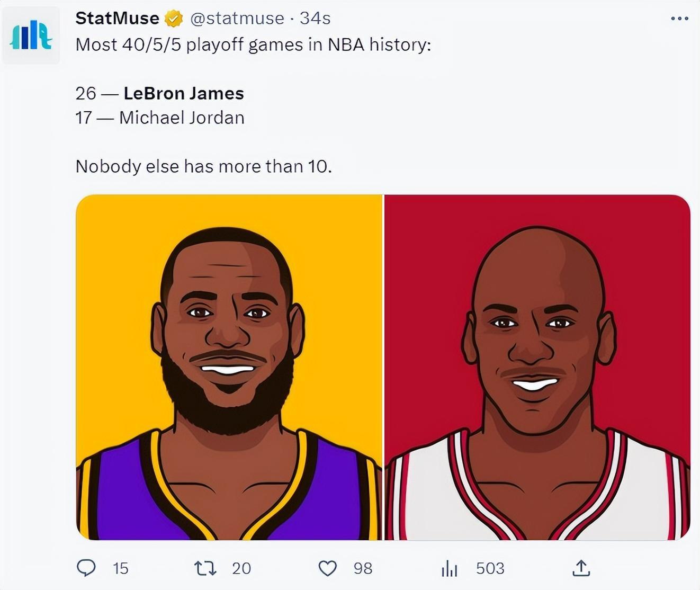Click the like count 98
The image size is (700, 590).
(x=363, y=568)
